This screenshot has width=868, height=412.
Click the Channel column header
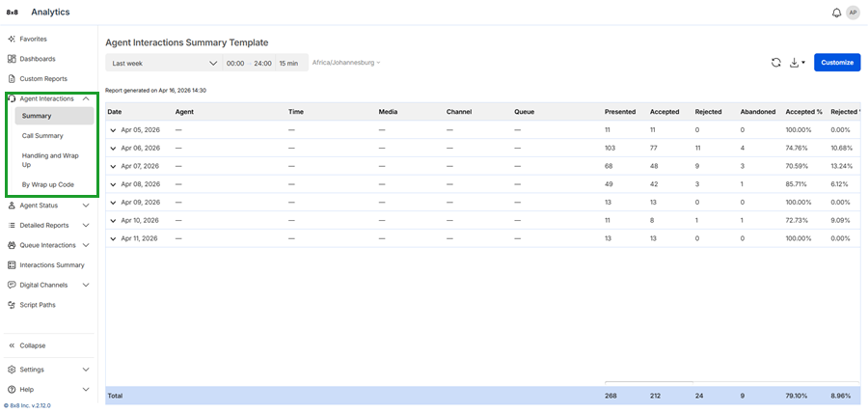[x=459, y=112]
